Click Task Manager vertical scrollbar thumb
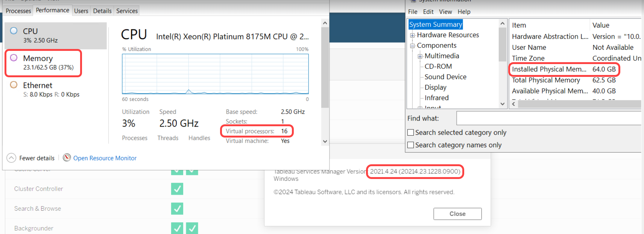This screenshot has height=234, width=644. 325,68
